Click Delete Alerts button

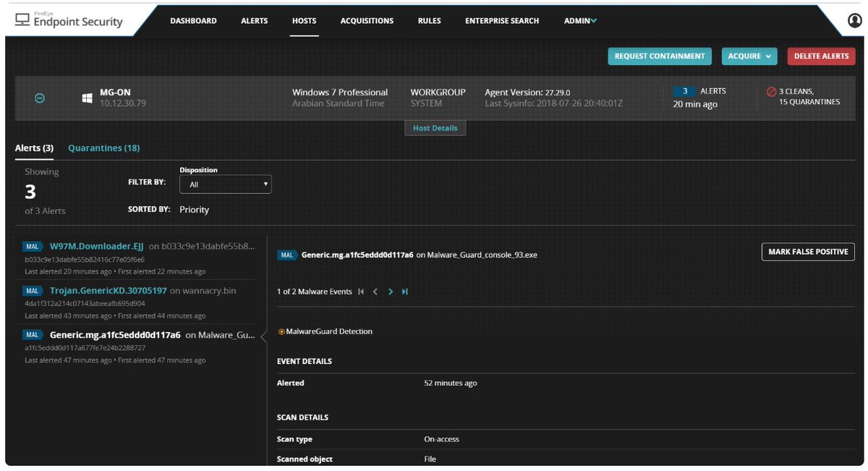tap(821, 56)
